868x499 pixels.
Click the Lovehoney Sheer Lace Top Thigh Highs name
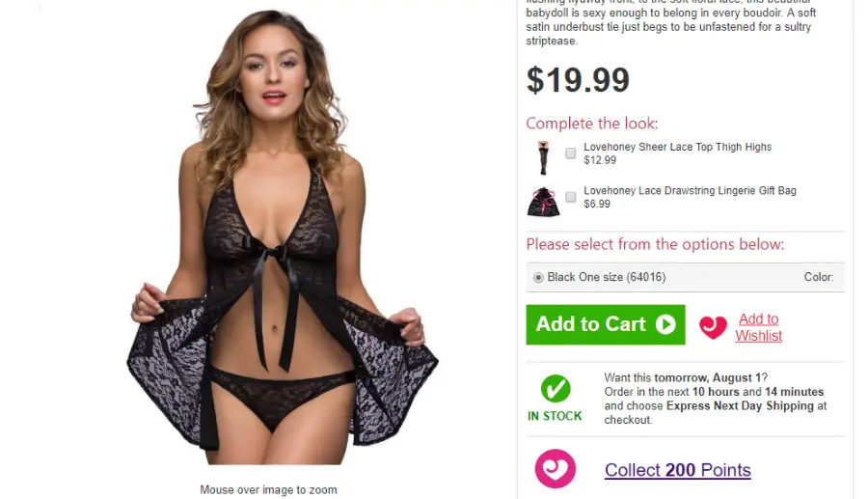point(677,147)
